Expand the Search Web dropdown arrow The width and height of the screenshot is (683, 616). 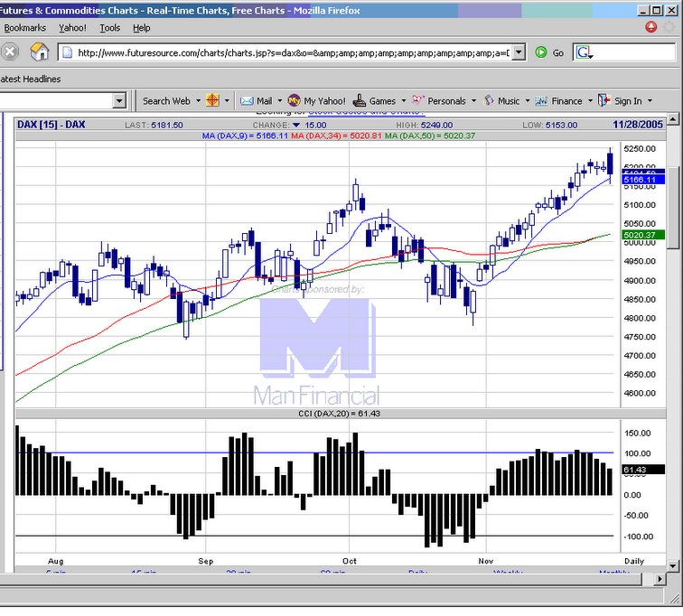point(198,101)
